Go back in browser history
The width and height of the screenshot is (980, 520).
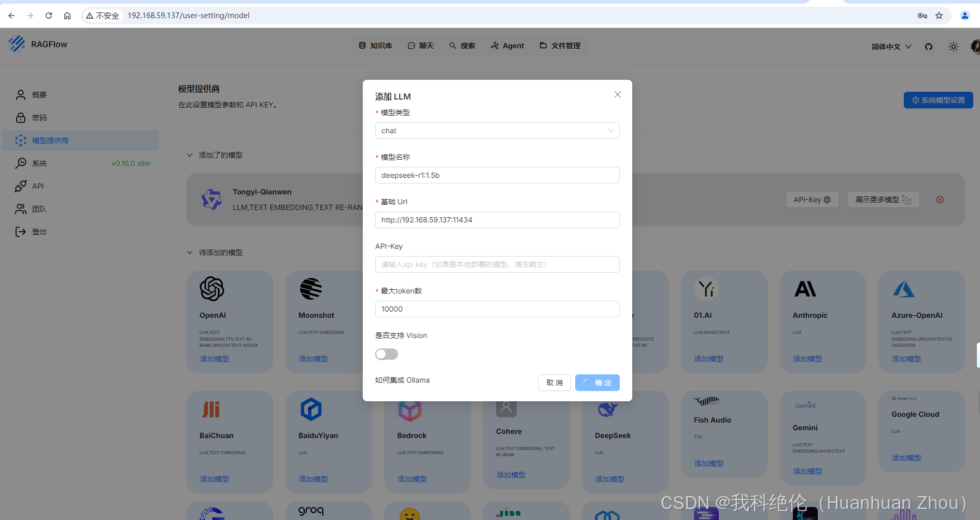click(11, 16)
